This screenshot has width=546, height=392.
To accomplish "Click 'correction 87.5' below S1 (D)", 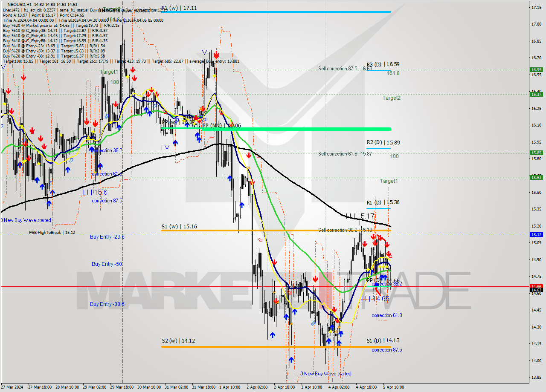I will 386,350.
